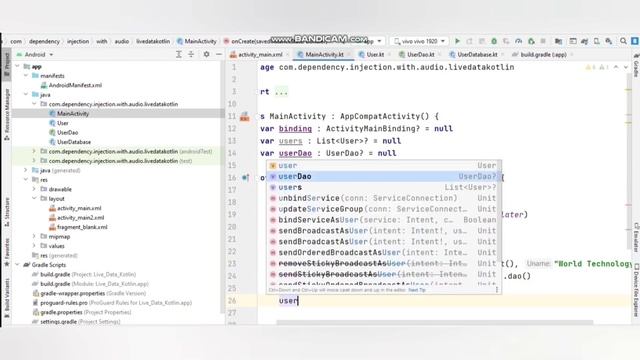Open Favorites tool window
The width and height of the screenshot is (640, 360).
[x=7, y=252]
